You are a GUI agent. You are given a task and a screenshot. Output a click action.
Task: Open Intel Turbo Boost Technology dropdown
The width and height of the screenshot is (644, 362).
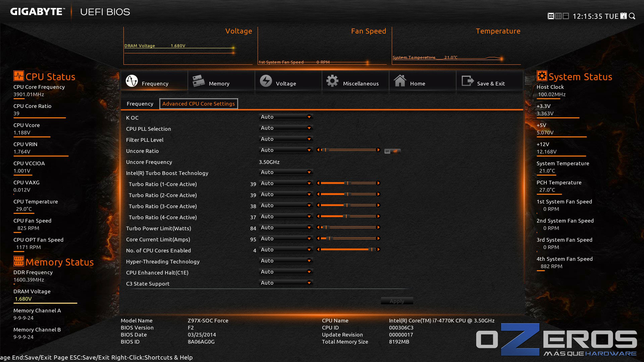click(286, 172)
